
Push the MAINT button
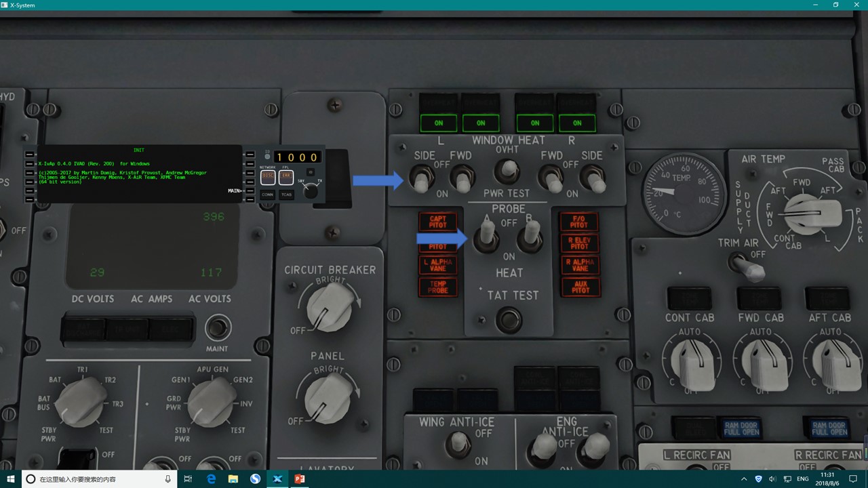point(218,328)
